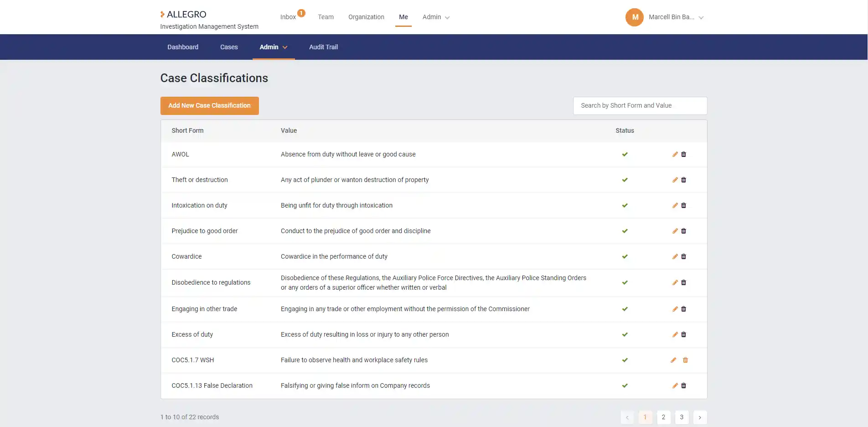Open the Inbox tab
The height and width of the screenshot is (427, 868).
[x=288, y=17]
